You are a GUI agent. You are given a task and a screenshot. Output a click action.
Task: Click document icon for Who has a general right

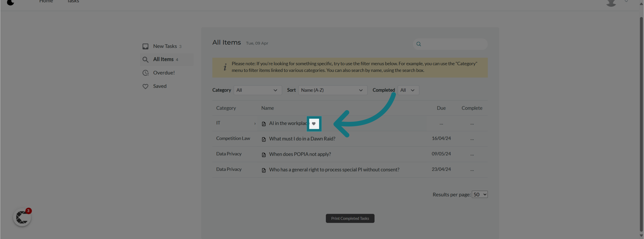click(x=264, y=170)
